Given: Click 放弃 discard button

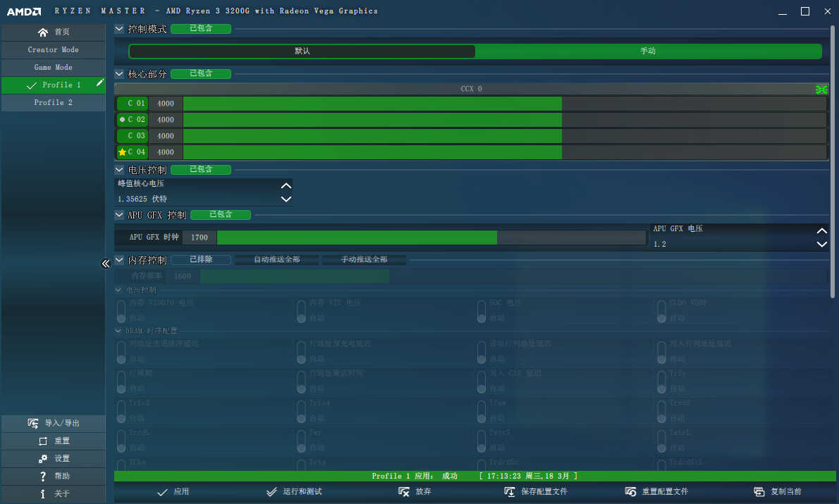Looking at the screenshot, I should point(415,492).
